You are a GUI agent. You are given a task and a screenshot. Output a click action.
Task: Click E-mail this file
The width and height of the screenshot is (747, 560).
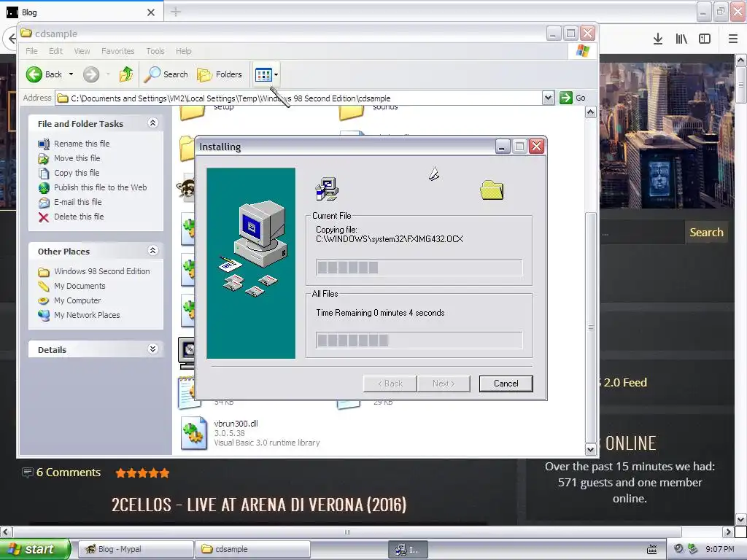tap(77, 202)
